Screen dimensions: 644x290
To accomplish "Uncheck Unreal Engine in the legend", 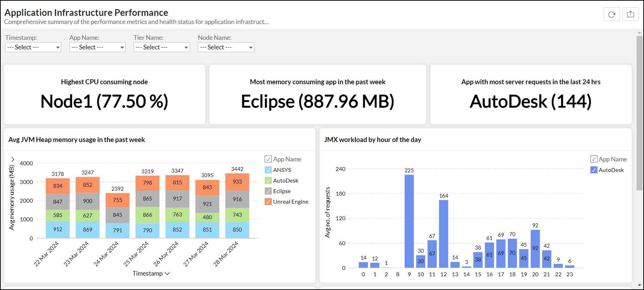I will 268,202.
